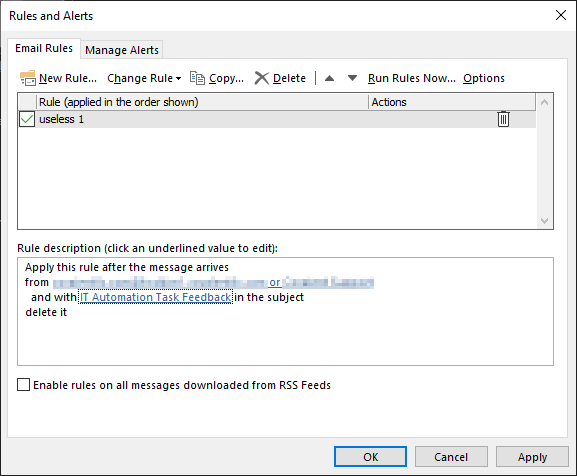Enable rules on RSS Feeds messages checkbox

[24, 385]
